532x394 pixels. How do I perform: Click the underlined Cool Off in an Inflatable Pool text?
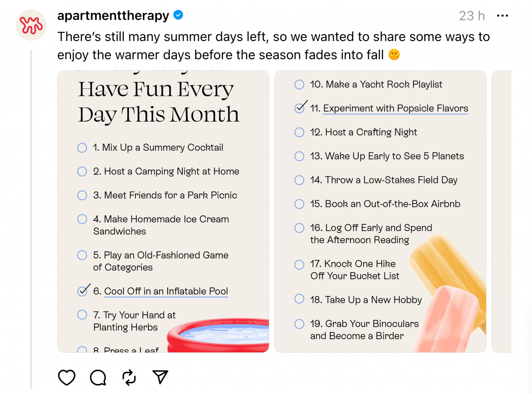pyautogui.click(x=166, y=291)
